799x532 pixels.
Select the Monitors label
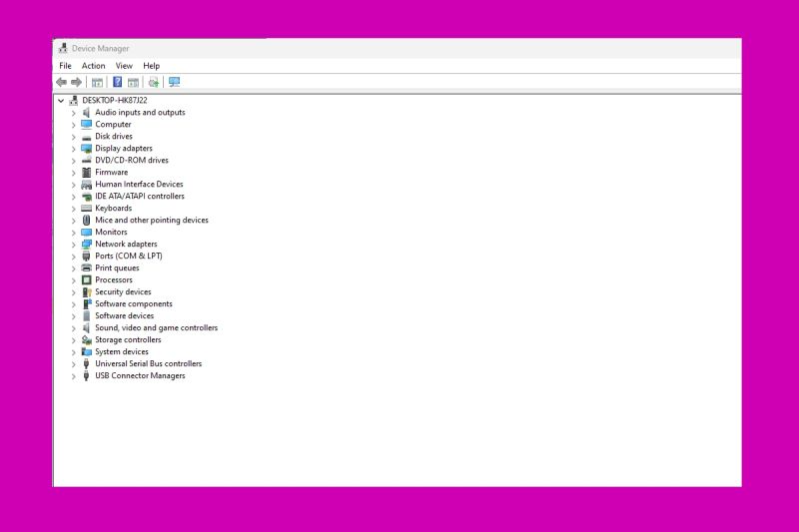111,233
